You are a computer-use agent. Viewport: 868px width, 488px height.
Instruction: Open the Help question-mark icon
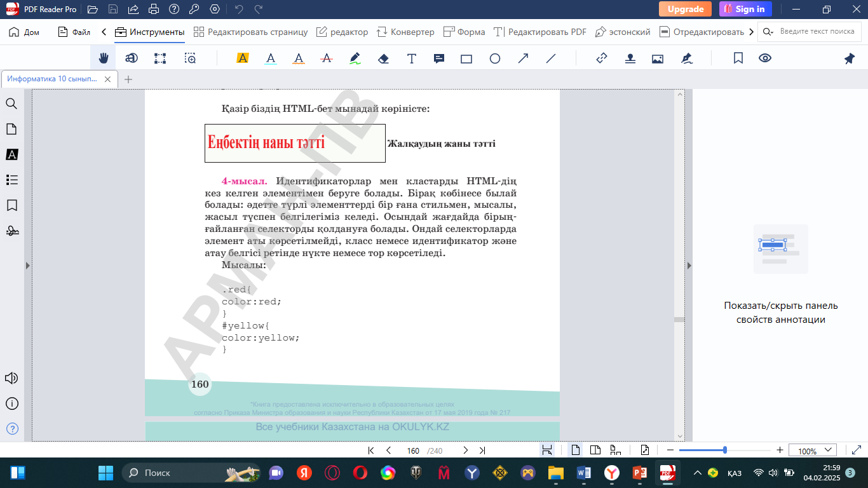point(174,9)
